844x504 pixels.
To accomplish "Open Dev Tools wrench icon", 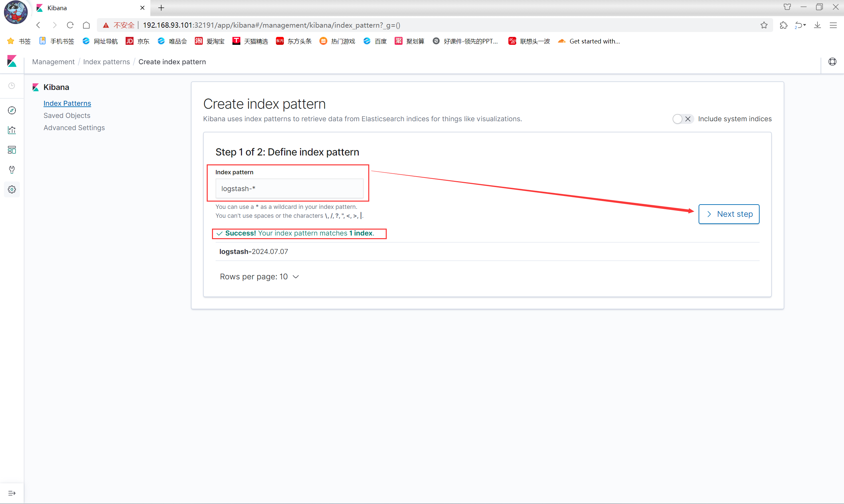I will [12, 169].
